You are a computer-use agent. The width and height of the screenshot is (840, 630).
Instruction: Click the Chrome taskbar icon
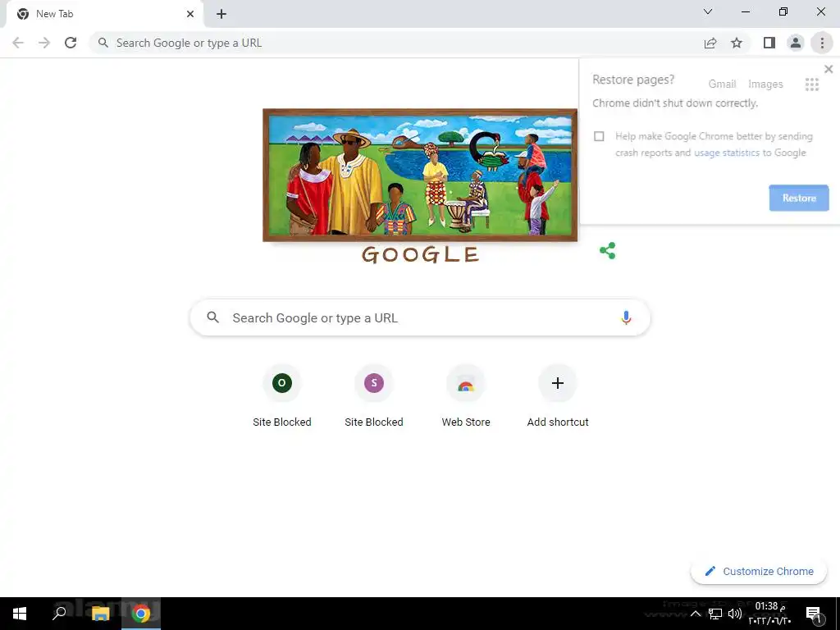141,614
